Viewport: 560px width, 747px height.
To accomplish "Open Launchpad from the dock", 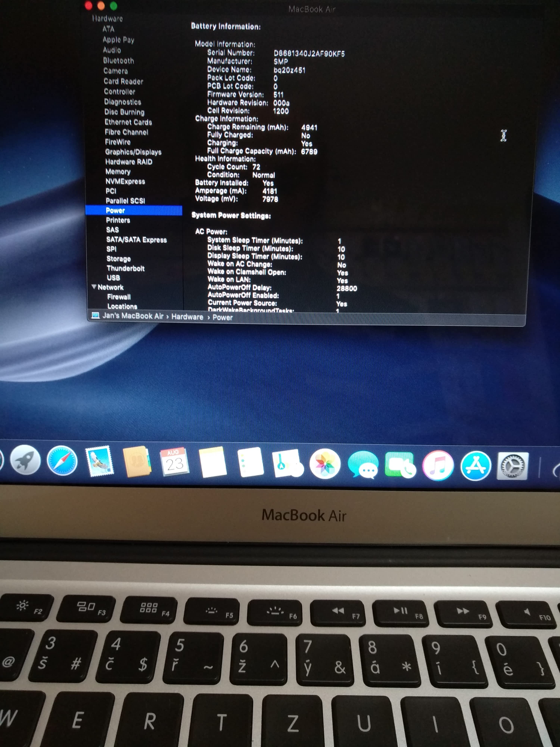I will click(x=25, y=460).
